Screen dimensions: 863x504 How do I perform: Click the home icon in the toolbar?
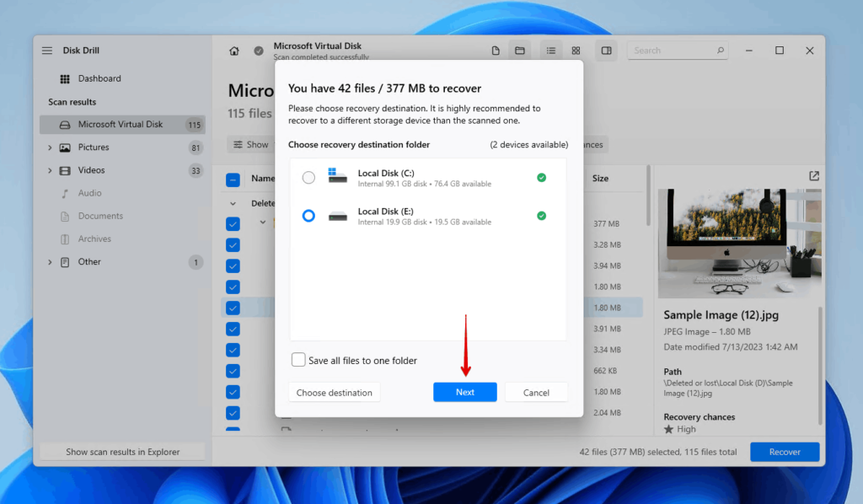[x=233, y=50]
